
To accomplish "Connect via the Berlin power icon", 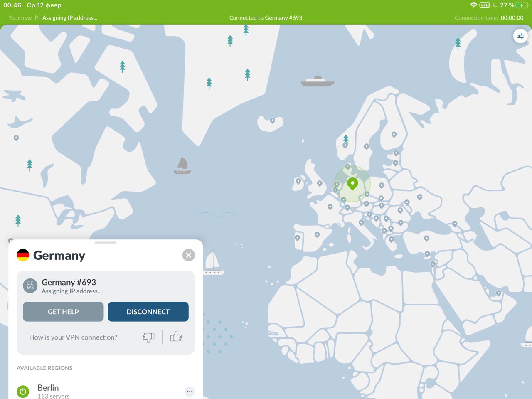I will click(x=23, y=391).
